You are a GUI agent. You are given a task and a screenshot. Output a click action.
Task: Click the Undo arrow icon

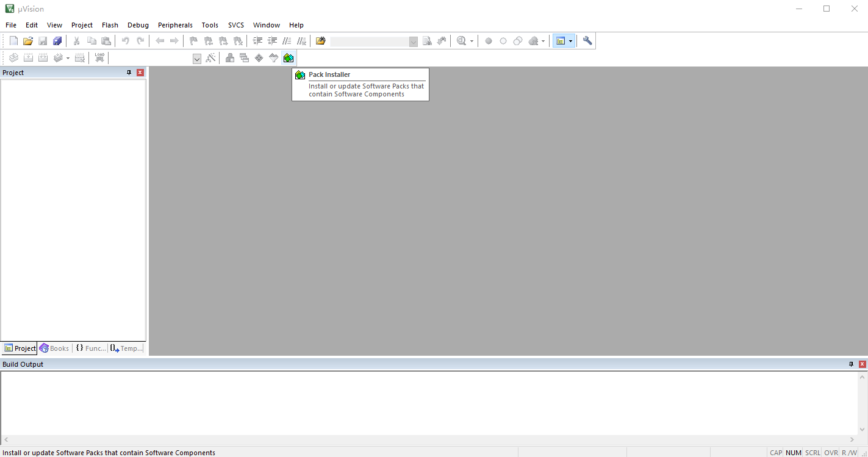click(126, 41)
